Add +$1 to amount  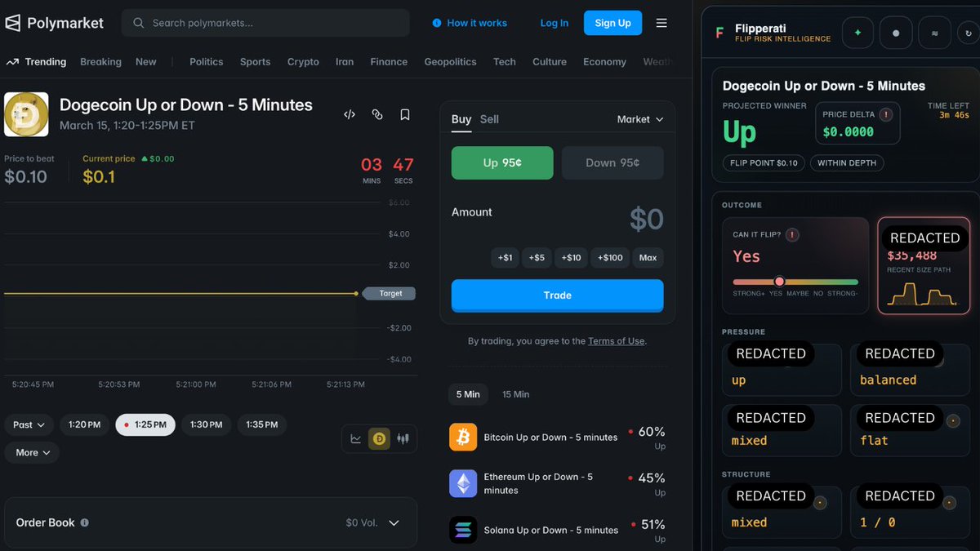(506, 257)
